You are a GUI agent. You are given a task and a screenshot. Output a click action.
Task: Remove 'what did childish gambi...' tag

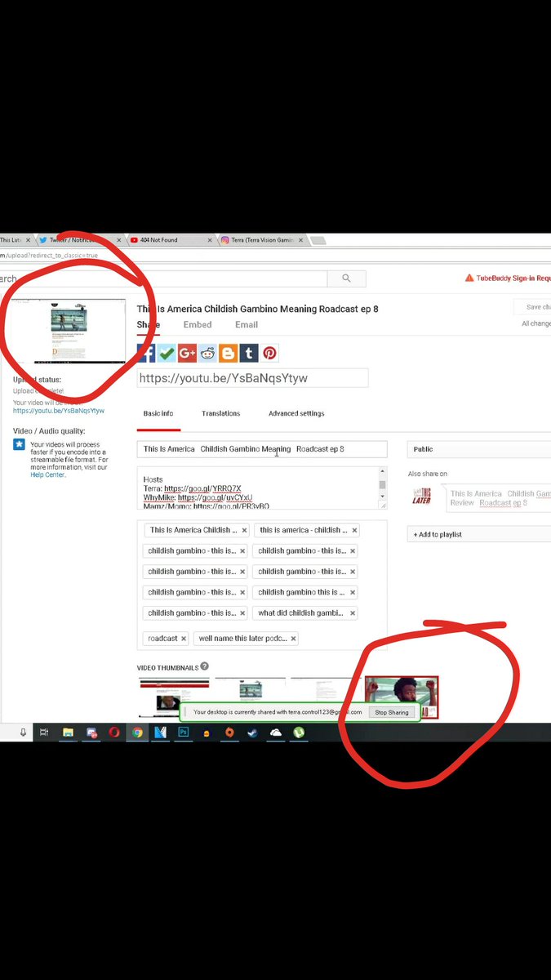(353, 612)
